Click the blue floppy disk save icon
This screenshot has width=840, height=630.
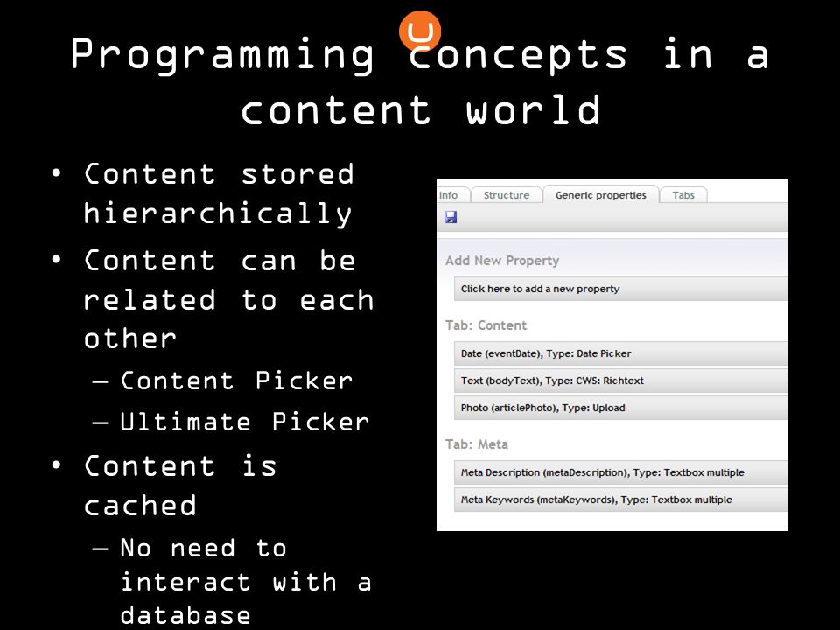[x=451, y=217]
